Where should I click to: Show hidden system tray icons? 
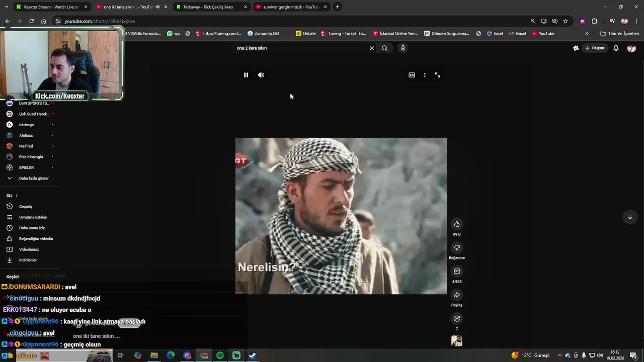pos(559,355)
